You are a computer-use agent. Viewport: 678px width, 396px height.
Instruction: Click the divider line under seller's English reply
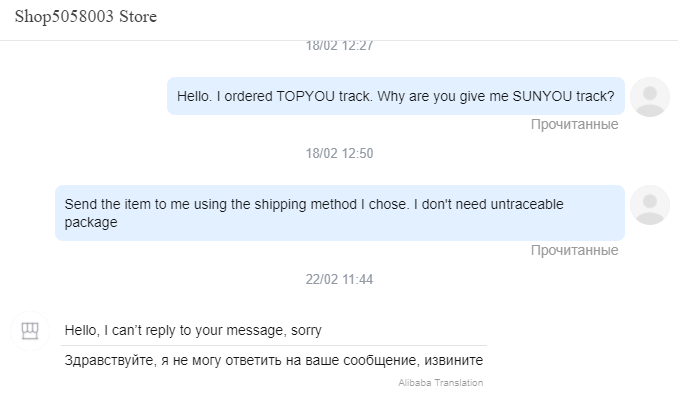[x=274, y=345]
